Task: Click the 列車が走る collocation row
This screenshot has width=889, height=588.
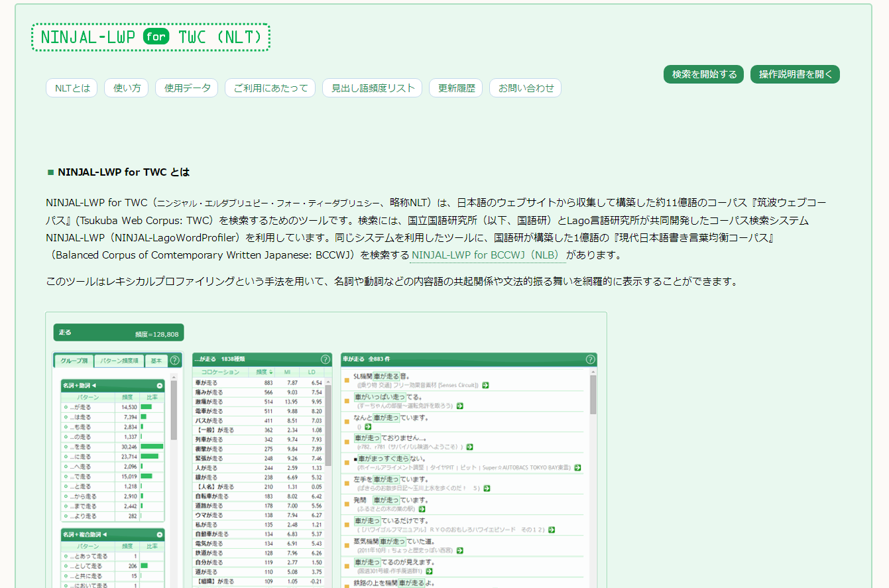Action: pos(259,440)
